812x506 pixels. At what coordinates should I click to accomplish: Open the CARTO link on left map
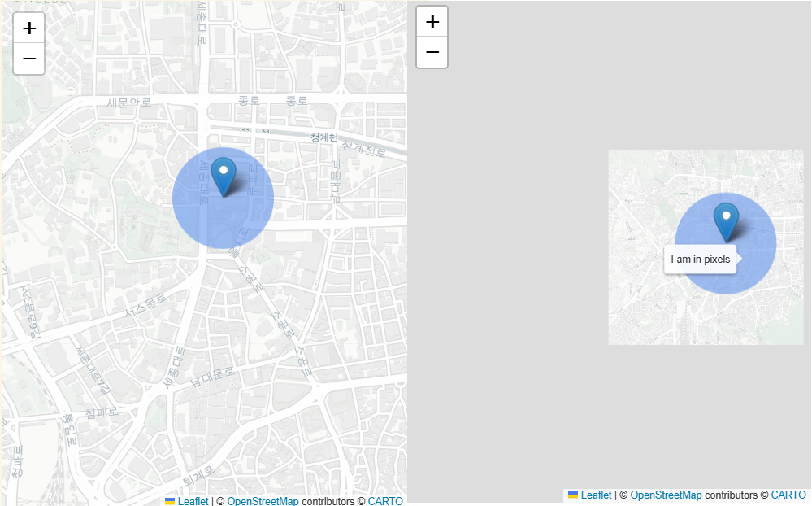pos(385,501)
